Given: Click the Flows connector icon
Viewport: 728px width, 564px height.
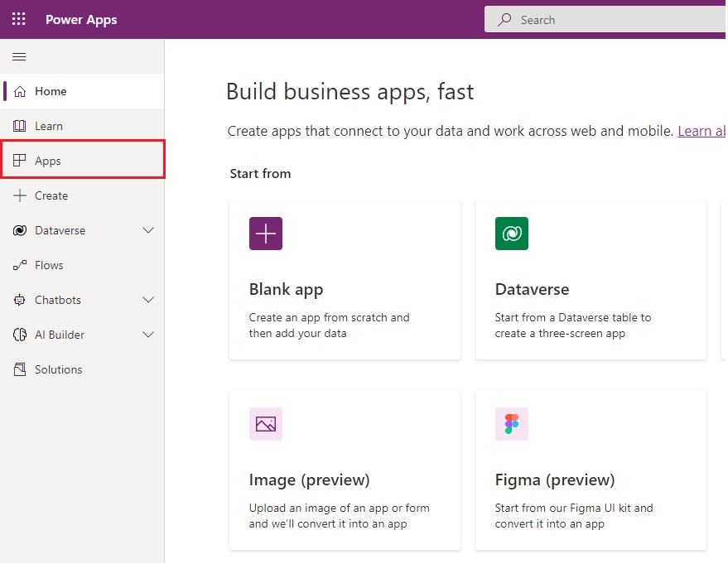Looking at the screenshot, I should (20, 265).
